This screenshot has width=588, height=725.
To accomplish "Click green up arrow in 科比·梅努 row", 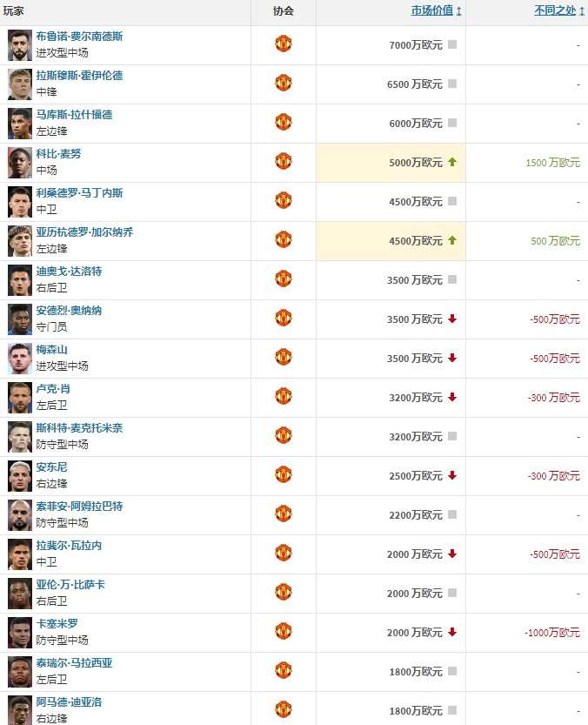I will click(x=452, y=162).
